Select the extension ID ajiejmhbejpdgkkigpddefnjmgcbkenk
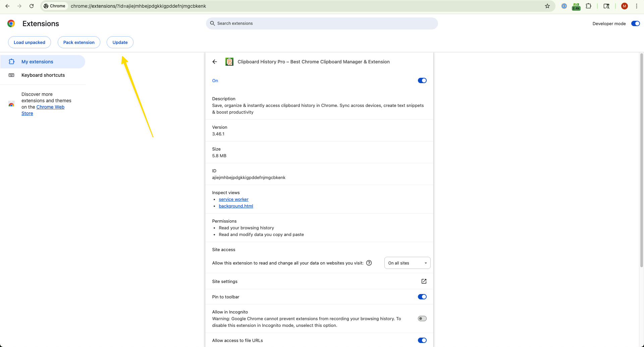Image resolution: width=644 pixels, height=347 pixels. point(249,177)
